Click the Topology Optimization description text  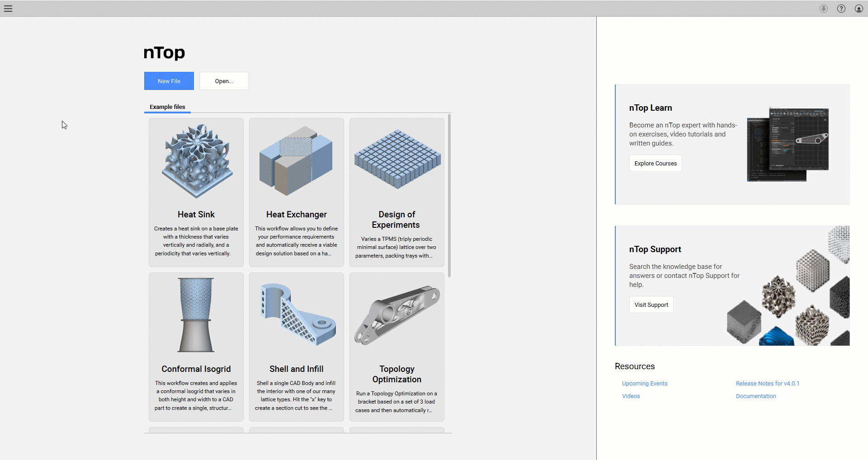coord(397,402)
